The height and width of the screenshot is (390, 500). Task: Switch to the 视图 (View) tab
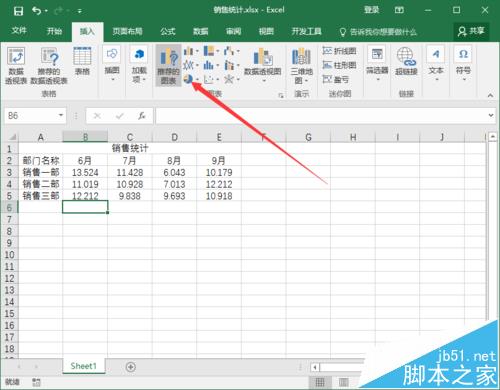pos(266,31)
